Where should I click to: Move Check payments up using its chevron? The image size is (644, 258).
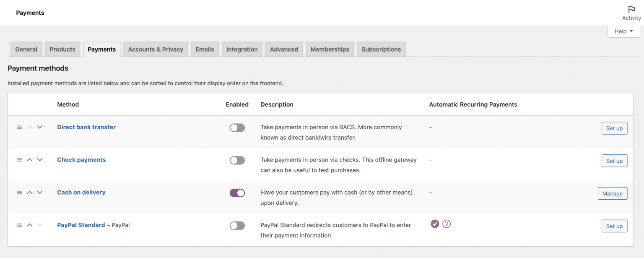pyautogui.click(x=29, y=159)
